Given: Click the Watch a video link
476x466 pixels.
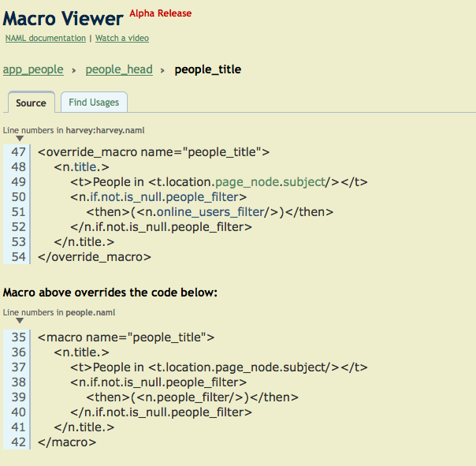Looking at the screenshot, I should click(x=121, y=38).
